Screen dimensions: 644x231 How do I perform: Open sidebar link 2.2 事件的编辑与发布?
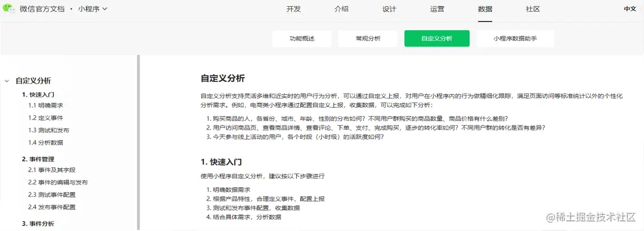58,182
